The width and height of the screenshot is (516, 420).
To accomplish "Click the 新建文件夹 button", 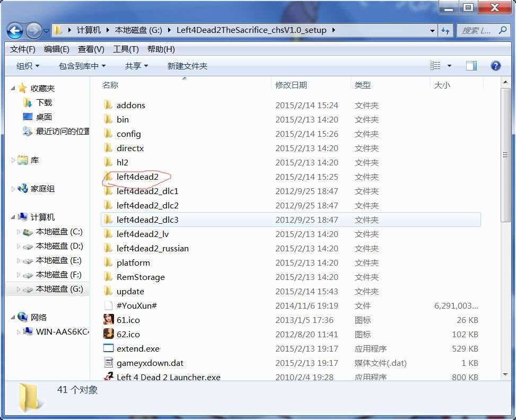I will 187,66.
